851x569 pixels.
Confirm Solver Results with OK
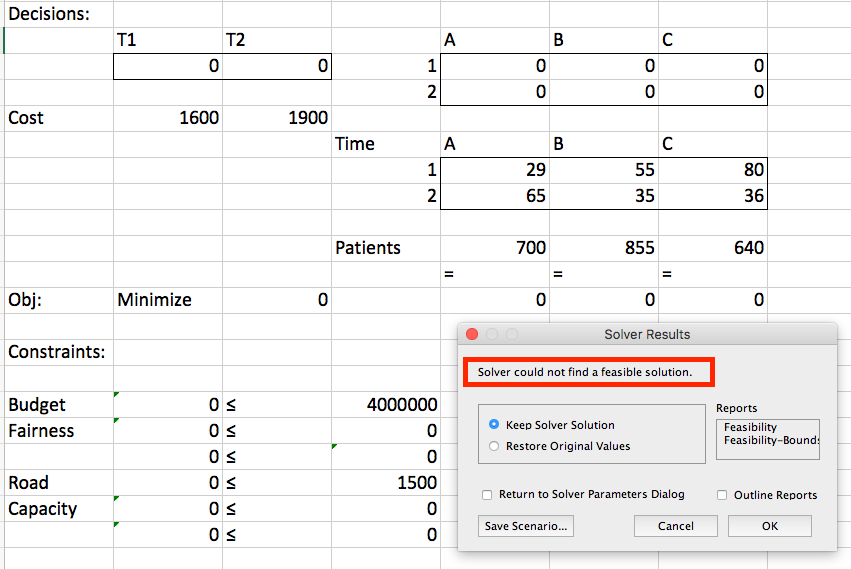pyautogui.click(x=770, y=526)
